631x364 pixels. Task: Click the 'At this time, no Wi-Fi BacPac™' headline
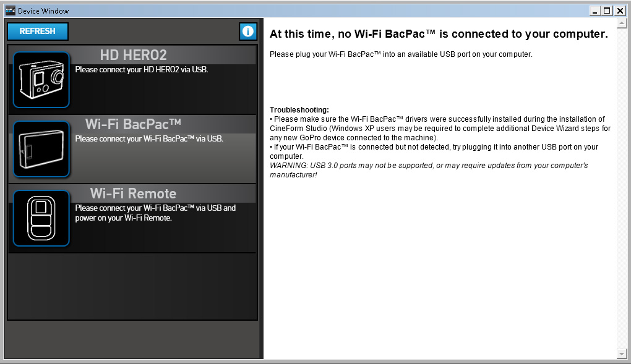(x=439, y=34)
